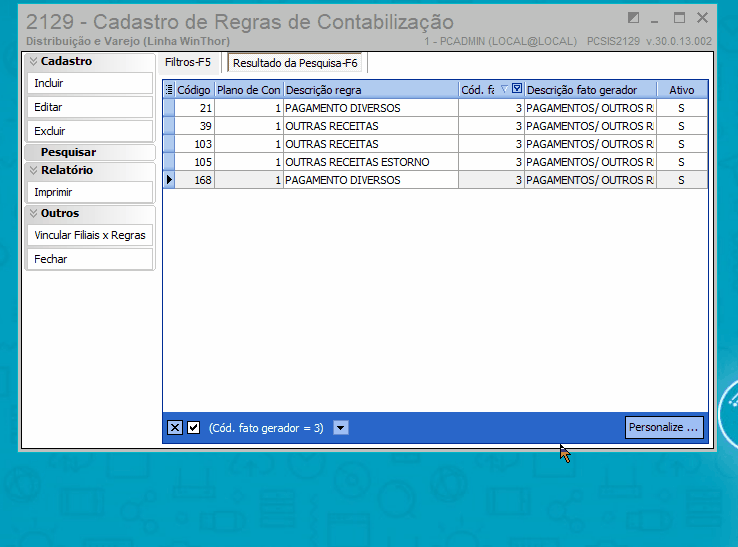Viewport: 738px width, 547px height.
Task: Collapse the Relatório section
Action: [33, 170]
